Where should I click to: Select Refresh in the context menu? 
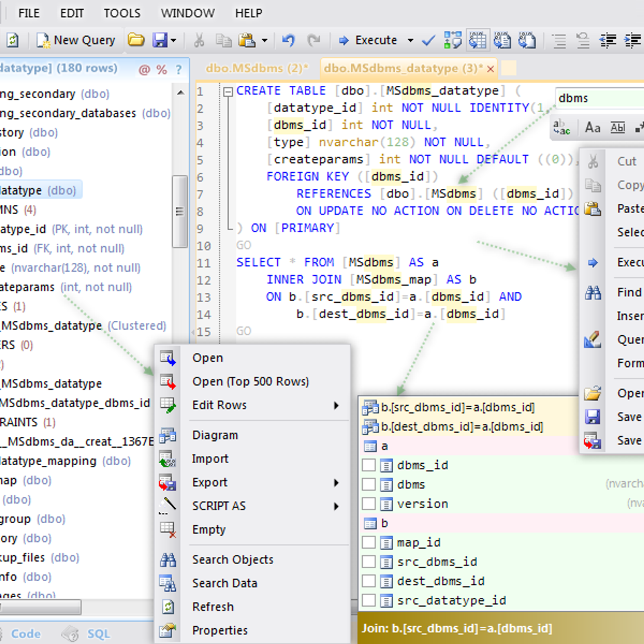[x=252, y=607]
